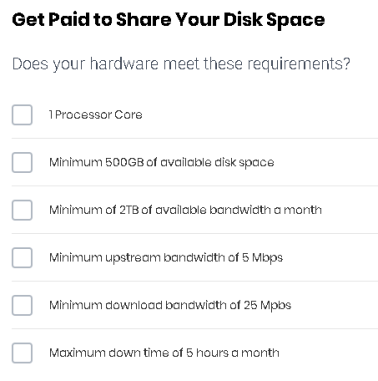The width and height of the screenshot is (378, 381).
Task: Select the 'Minimum 500GB of available disk space' label
Action: 162,162
